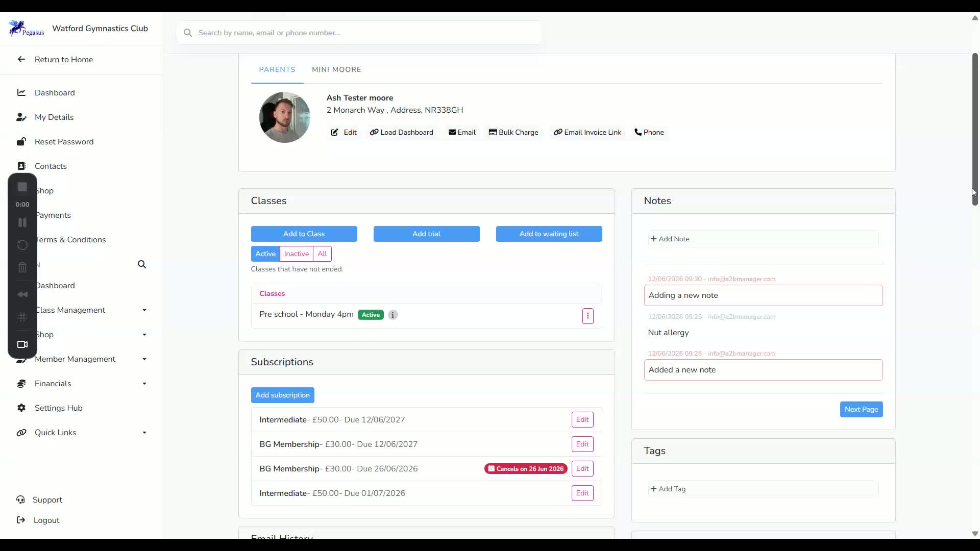Pause the screen recording in overlay
This screenshot has width=980, height=551.
[22, 222]
